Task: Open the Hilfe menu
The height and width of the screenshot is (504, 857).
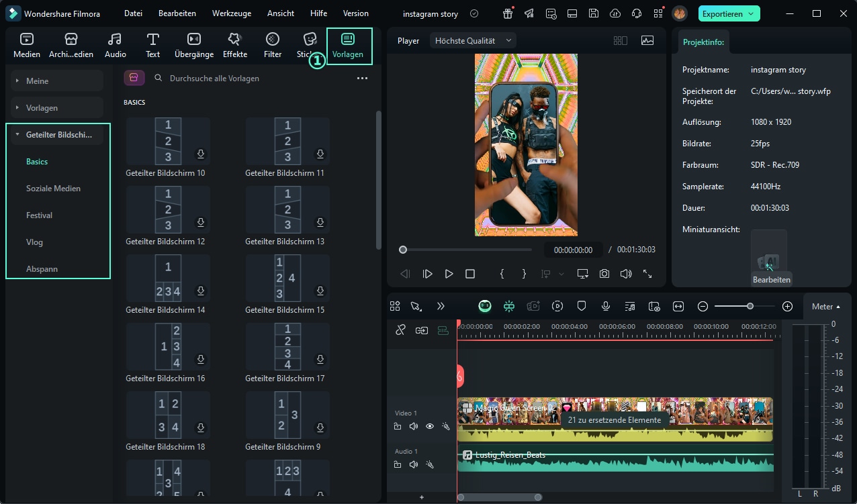Action: click(x=319, y=13)
